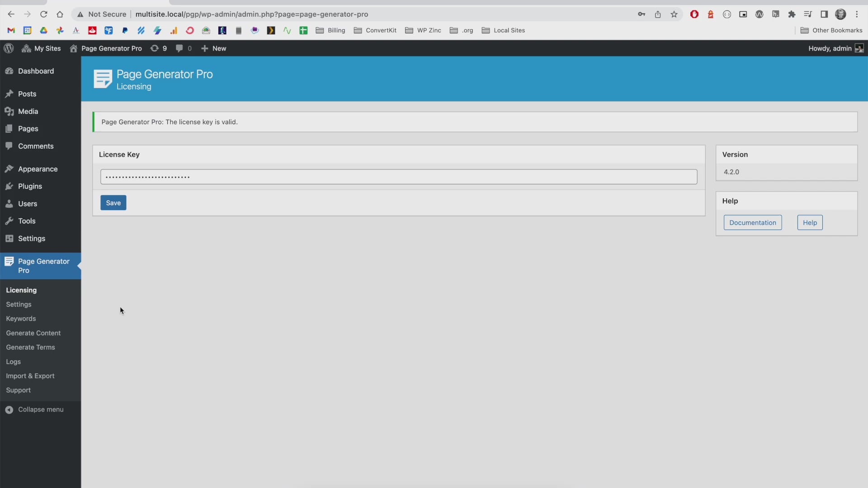Image resolution: width=868 pixels, height=488 pixels.
Task: Click the Users menu icon
Action: pyautogui.click(x=9, y=203)
